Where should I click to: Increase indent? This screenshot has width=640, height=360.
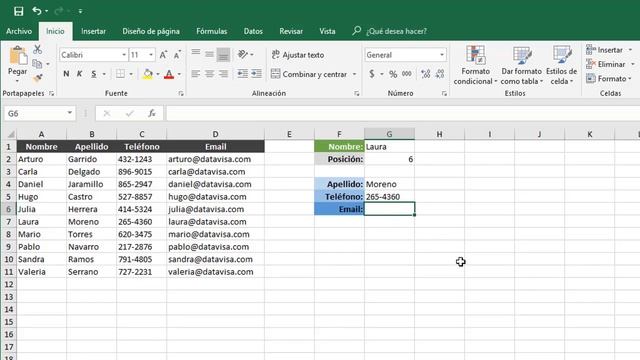point(257,74)
